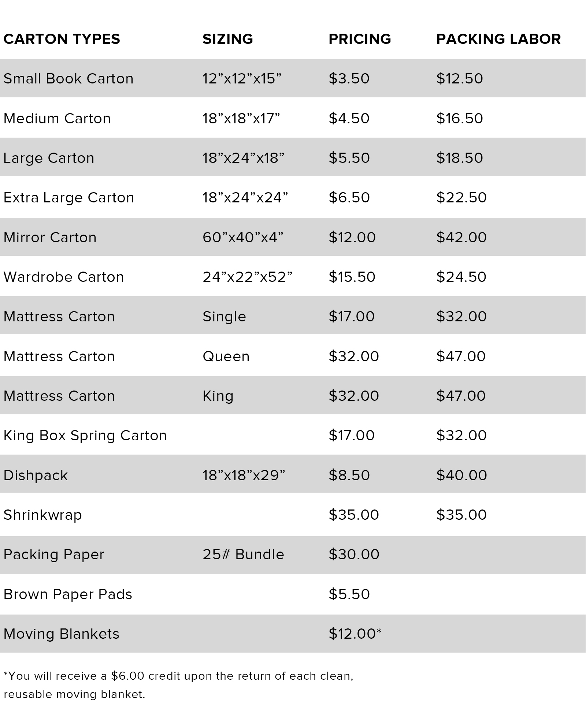Click the King Box Spring Carton label
This screenshot has height=728, width=586.
click(x=85, y=436)
